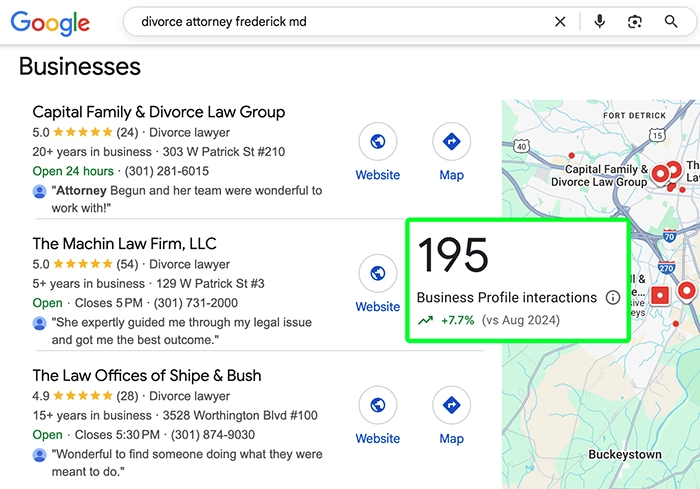
Task: Open Capital Family & Divorce Law Group listing
Action: pos(158,112)
